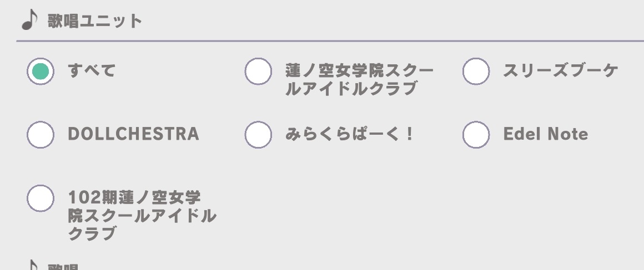Viewport: 644px width, 270px height.
Task: Click the 歌唱ユニット section heading
Action: [94, 22]
